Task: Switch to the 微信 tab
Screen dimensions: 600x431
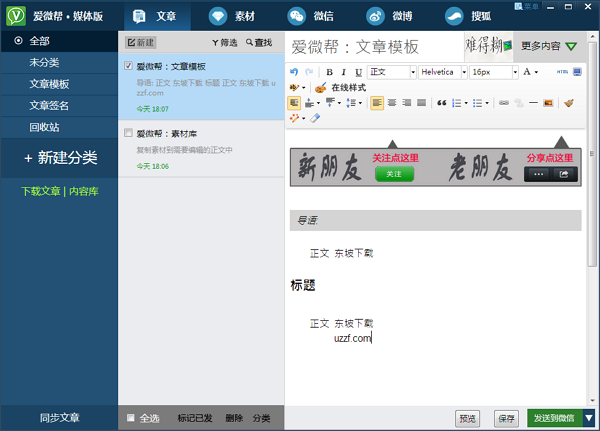Action: coord(311,16)
